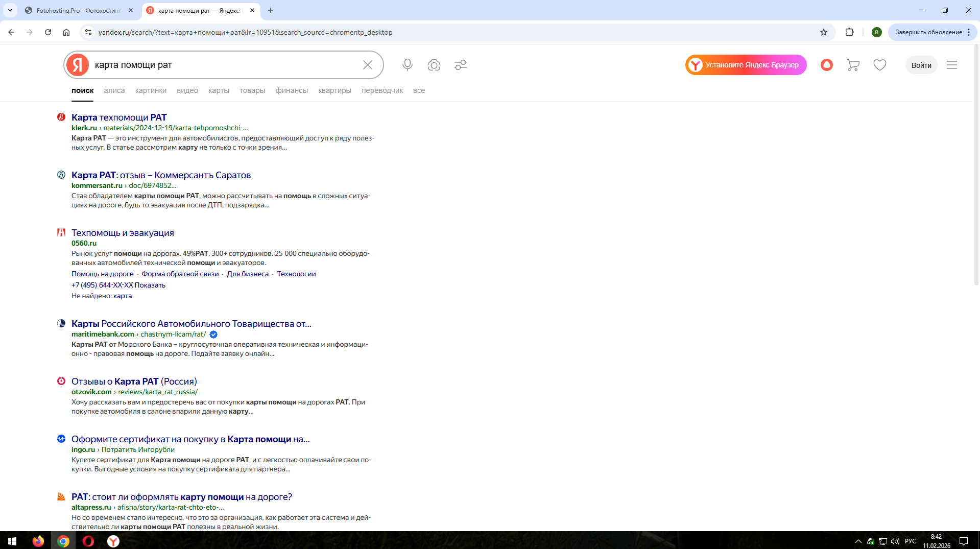Viewport: 980px width, 549px height.
Task: Open 'Карта РАТ: отзыв – Коммерсантъ Саратов' result
Action: point(161,175)
